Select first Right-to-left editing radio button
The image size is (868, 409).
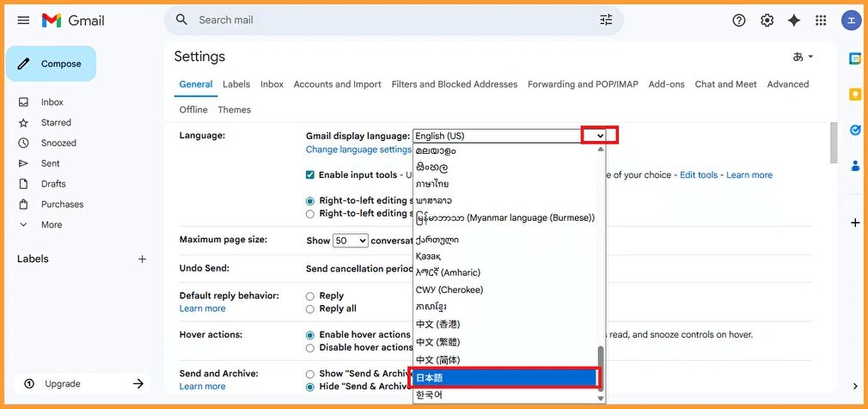coord(310,200)
